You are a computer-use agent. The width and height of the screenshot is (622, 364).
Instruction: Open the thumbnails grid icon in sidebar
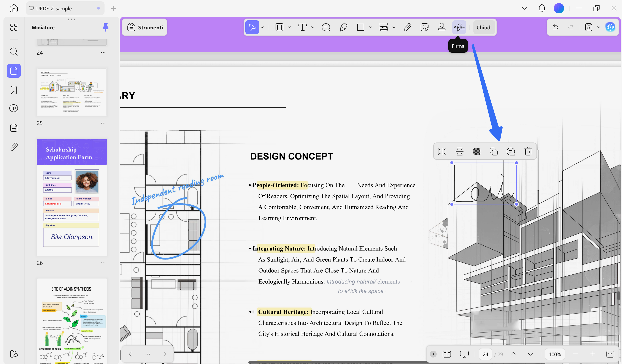click(x=14, y=27)
